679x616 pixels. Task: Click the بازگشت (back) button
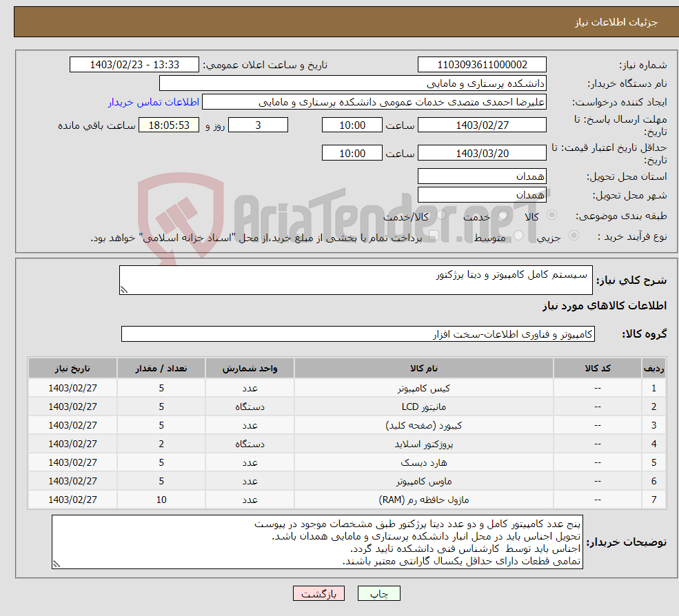318,593
